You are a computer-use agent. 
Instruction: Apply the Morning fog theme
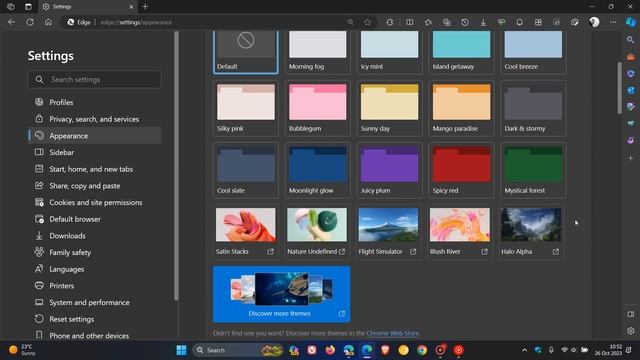[318, 52]
